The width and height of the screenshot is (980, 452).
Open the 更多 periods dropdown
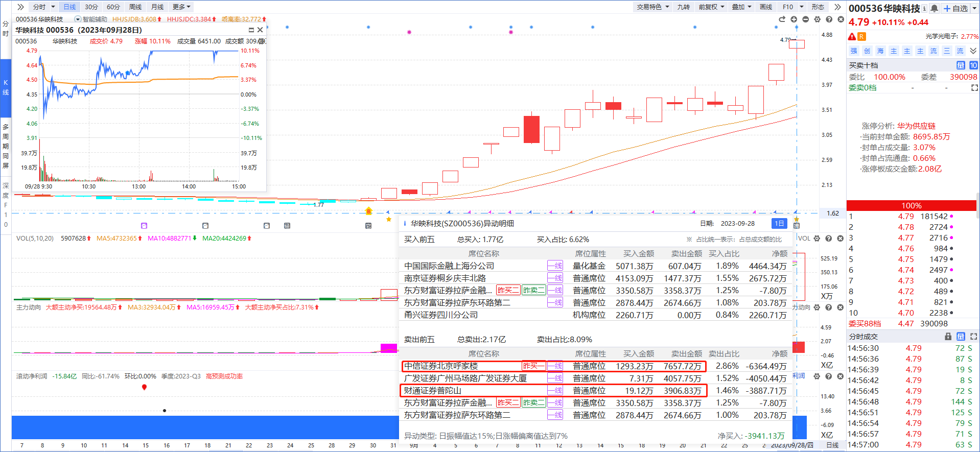(181, 7)
